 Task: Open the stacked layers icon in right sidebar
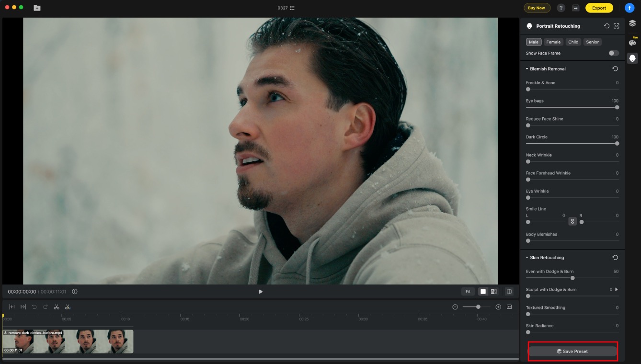(x=632, y=23)
